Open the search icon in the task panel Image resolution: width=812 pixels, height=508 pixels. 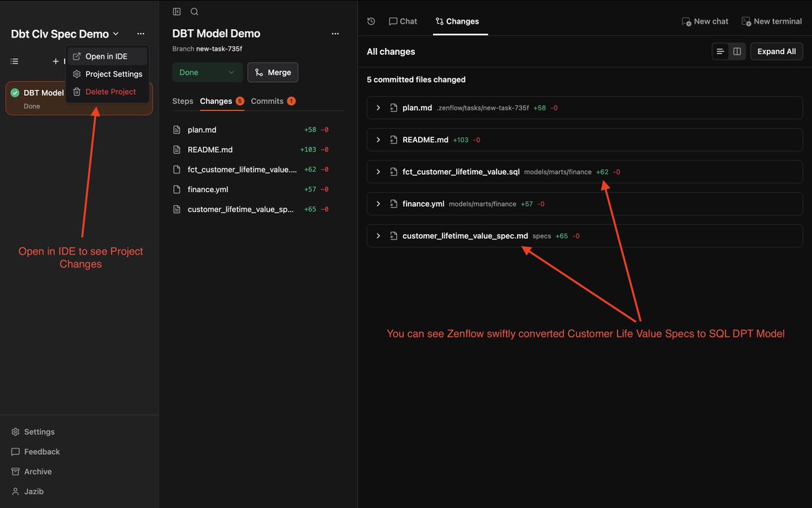point(194,11)
